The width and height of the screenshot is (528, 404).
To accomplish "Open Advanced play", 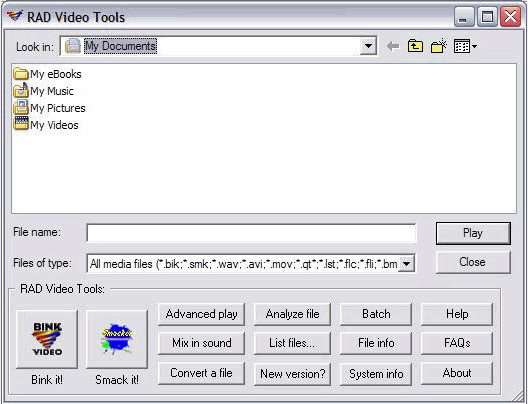I will [x=201, y=314].
